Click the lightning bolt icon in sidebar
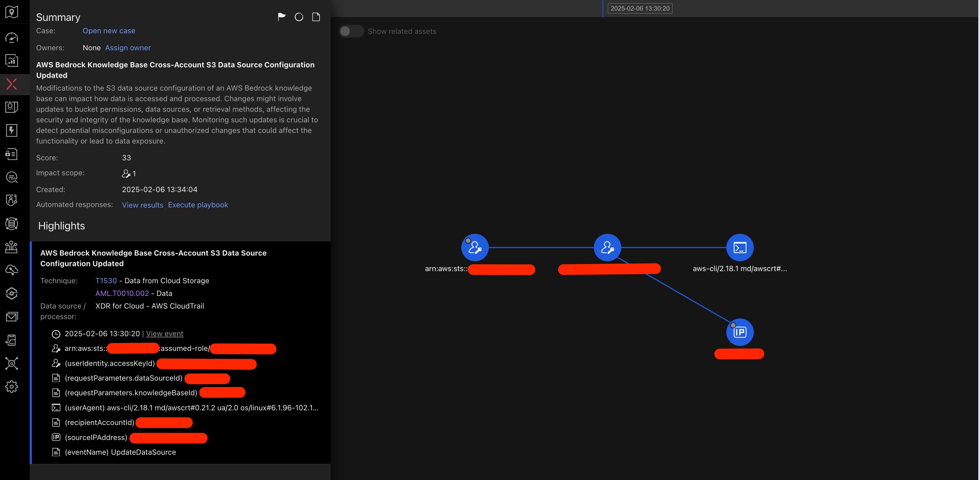Viewport: 980px width, 480px height. click(12, 130)
